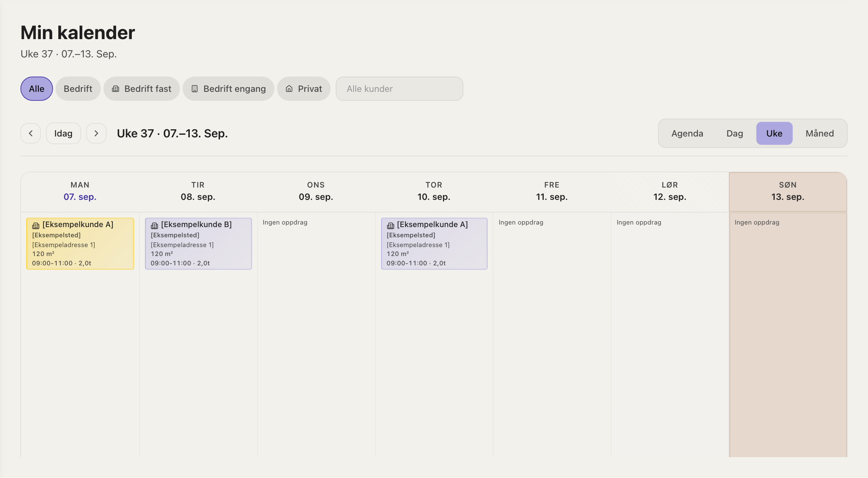This screenshot has height=478, width=868.
Task: Click 'Ingen oppdrag' under Friday
Action: (x=521, y=222)
